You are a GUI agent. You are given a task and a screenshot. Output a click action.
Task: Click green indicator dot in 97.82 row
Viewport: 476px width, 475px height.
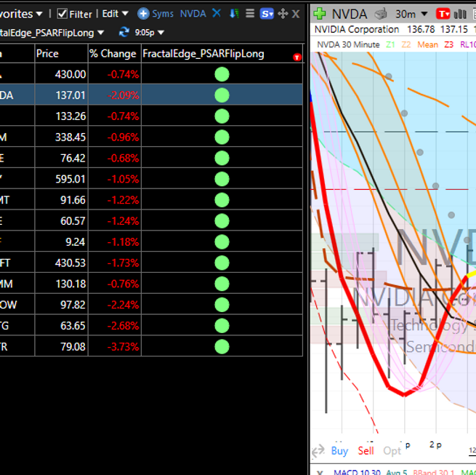pyautogui.click(x=222, y=305)
